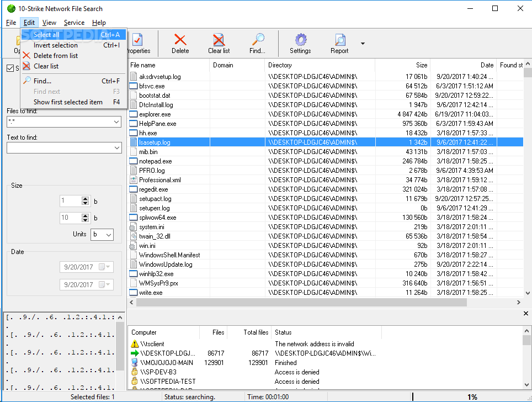Open the View menu
Screen dimensions: 532x402
point(49,23)
